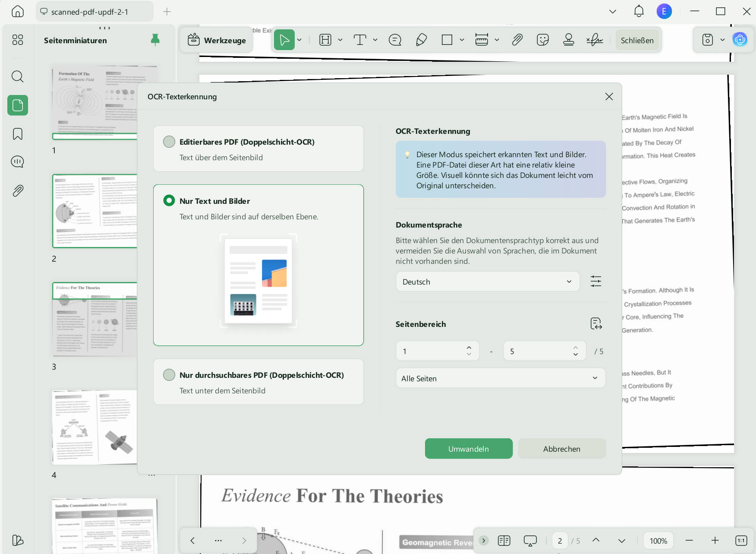Open the bookmarks panel
Image resolution: width=756 pixels, height=554 pixels.
pyautogui.click(x=18, y=134)
